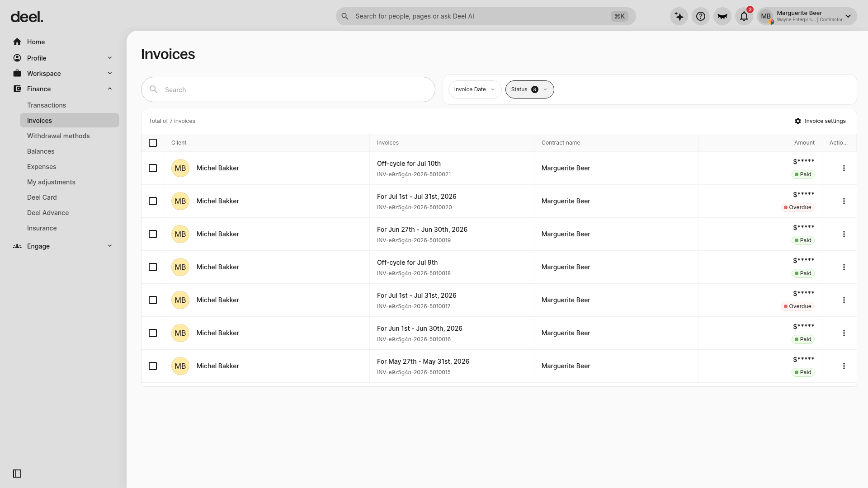Open the Marguerite Beer account dropdown
The width and height of the screenshot is (868, 488).
point(807,16)
